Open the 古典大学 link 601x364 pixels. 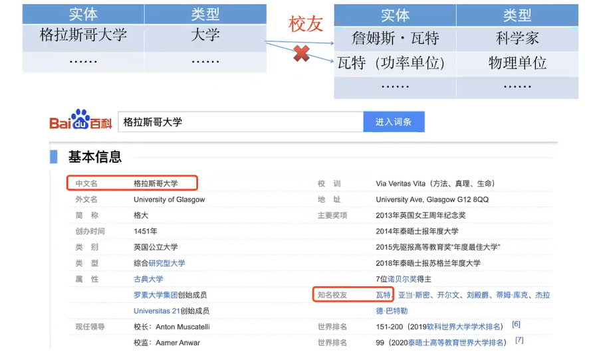point(148,279)
